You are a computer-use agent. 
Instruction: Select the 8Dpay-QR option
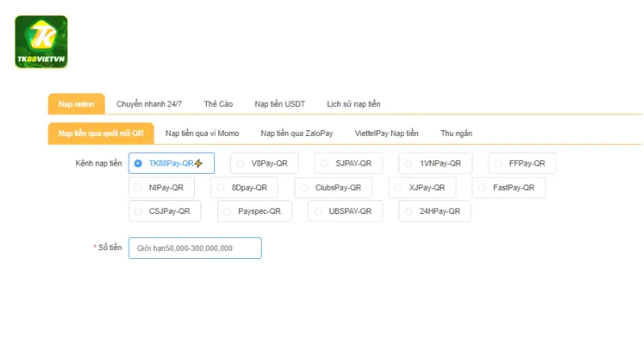[244, 187]
